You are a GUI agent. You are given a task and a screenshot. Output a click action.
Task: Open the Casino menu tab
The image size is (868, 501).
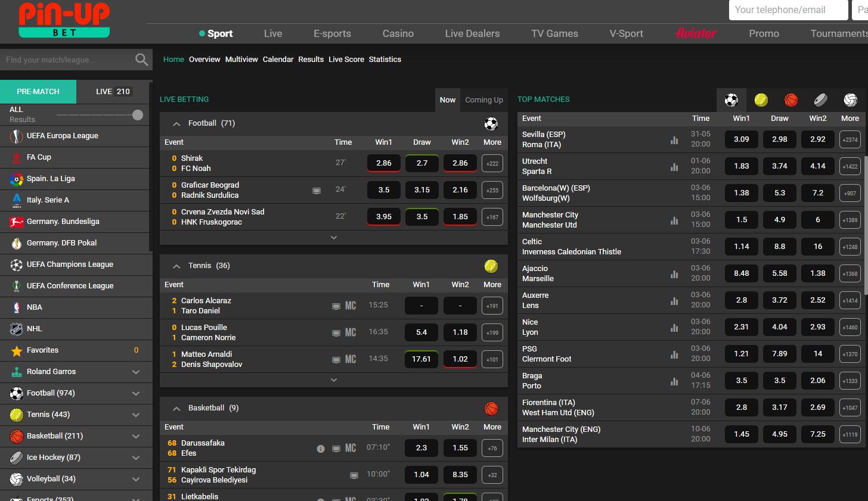(x=398, y=34)
